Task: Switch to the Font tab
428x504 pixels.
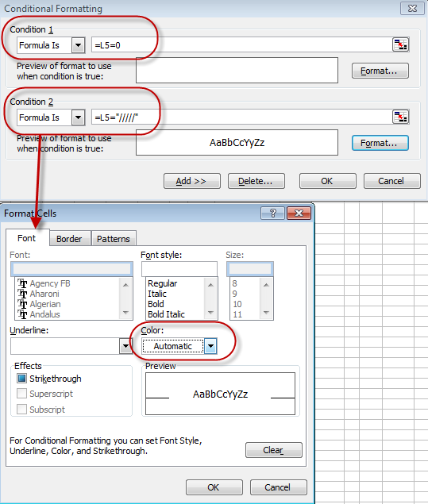Action: 27,238
